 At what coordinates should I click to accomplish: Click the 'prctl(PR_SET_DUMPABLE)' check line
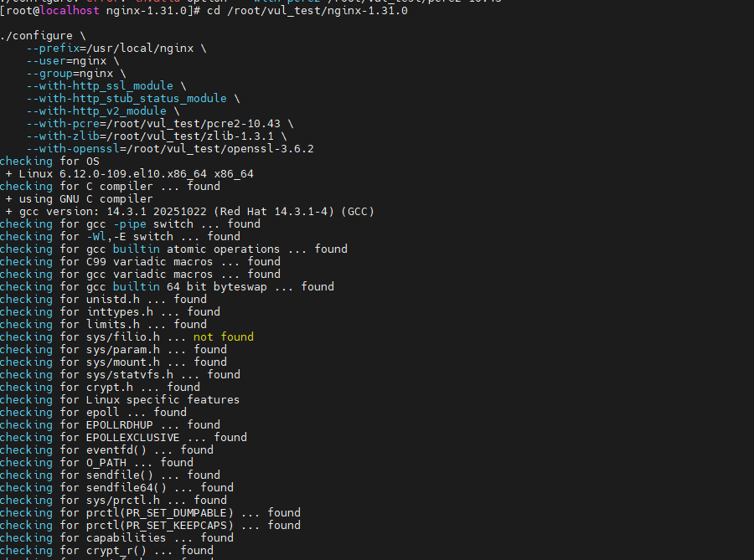[x=150, y=512]
